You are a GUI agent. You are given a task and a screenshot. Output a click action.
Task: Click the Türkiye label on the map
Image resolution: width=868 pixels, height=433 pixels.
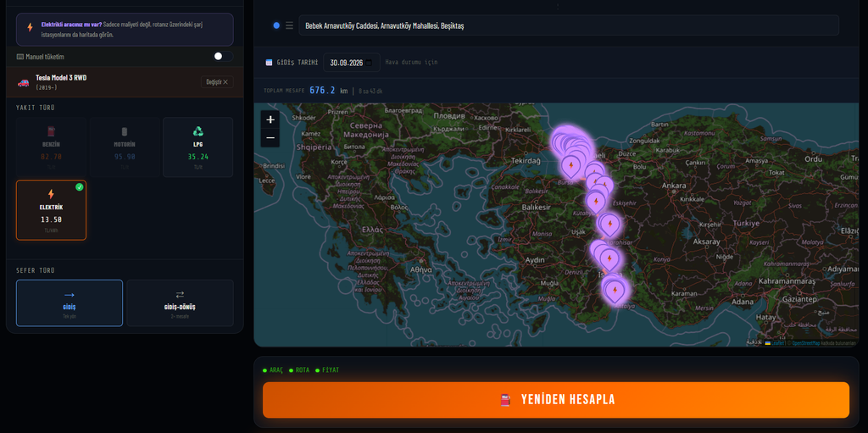[745, 223]
